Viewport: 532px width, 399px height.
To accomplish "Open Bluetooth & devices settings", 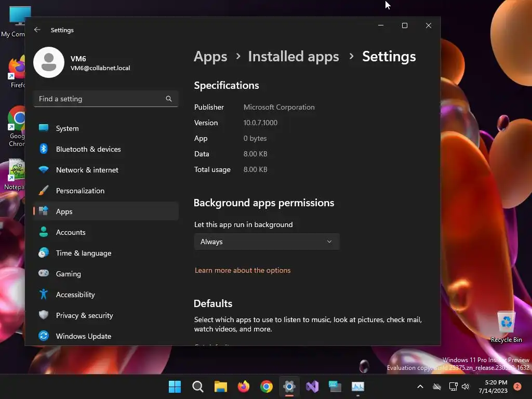I will (106, 149).
